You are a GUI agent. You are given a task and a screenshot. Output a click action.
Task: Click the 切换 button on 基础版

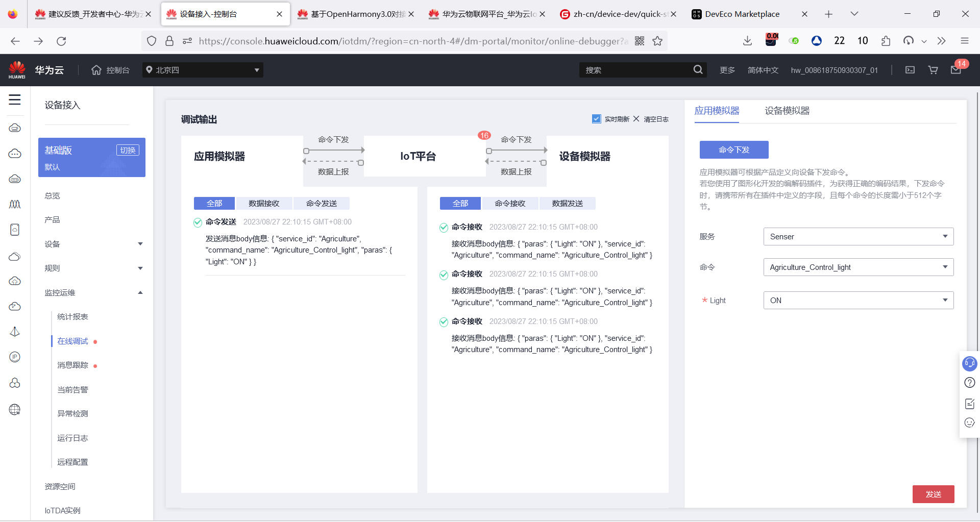click(x=128, y=150)
